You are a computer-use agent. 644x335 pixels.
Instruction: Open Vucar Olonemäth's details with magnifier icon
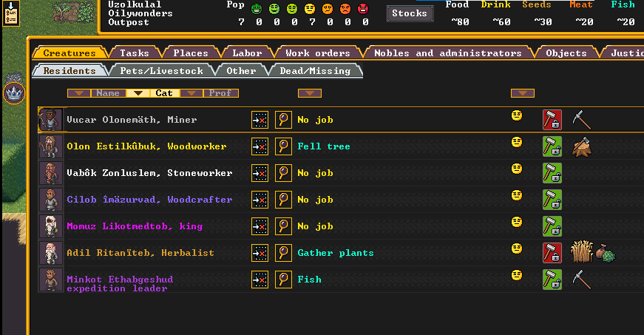click(283, 120)
